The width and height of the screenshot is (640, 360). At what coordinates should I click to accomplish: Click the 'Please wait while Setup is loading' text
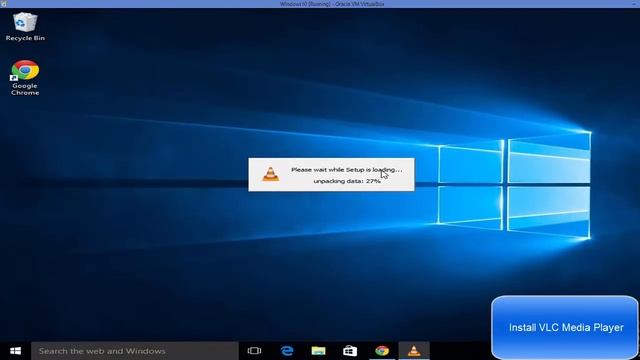347,169
